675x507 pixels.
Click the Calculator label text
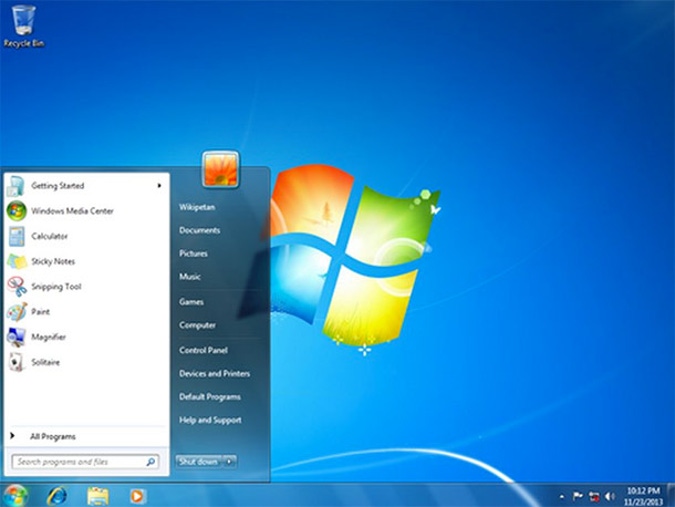click(50, 236)
